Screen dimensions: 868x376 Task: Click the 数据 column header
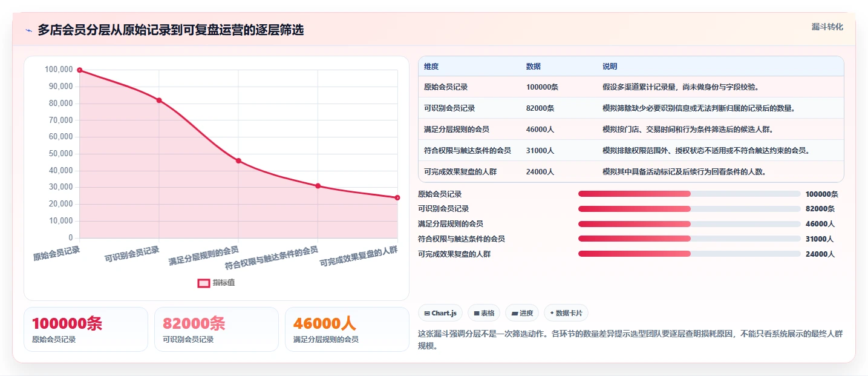(534, 66)
